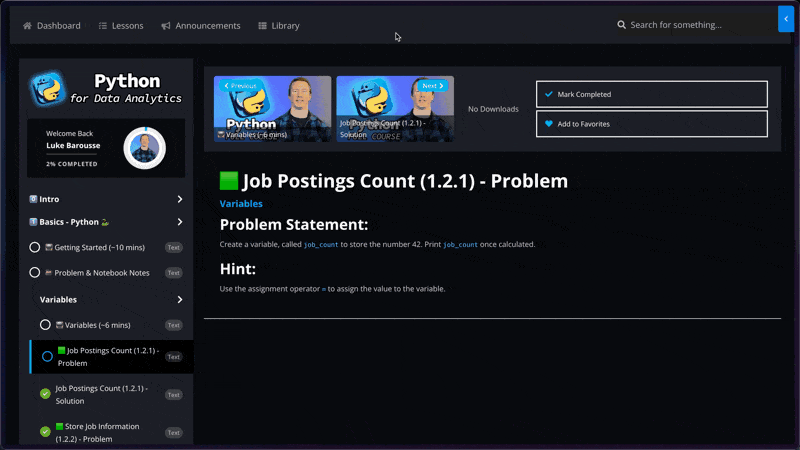The image size is (800, 450).
Task: Open the Announcements menu item
Action: pyautogui.click(x=201, y=26)
